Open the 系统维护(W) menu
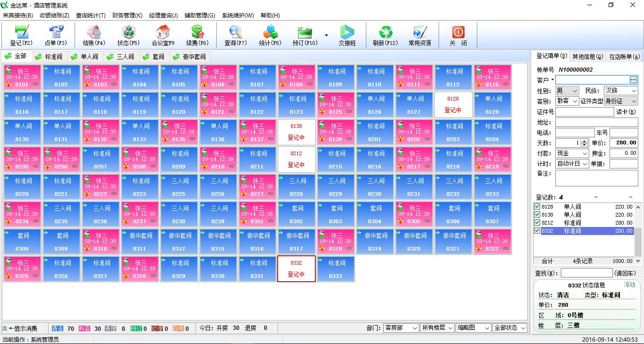The image size is (644, 344). 237,16
